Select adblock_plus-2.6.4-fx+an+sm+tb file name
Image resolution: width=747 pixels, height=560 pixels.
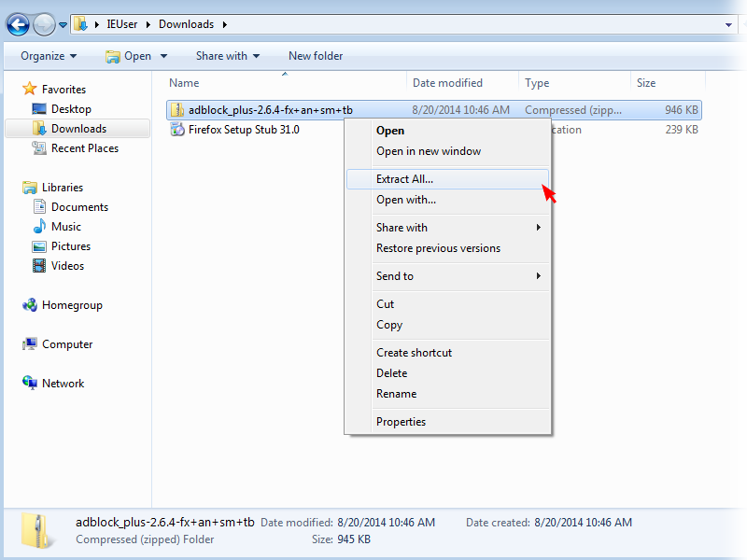[271, 110]
